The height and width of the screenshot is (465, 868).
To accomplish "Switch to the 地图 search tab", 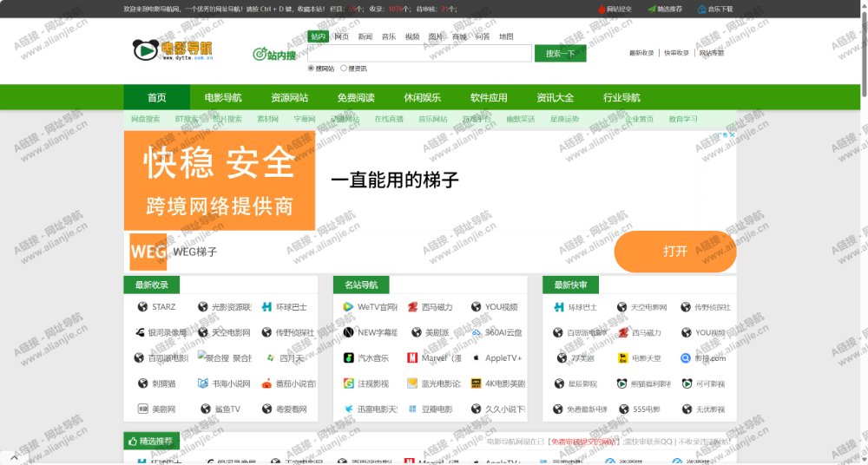I will pos(506,36).
